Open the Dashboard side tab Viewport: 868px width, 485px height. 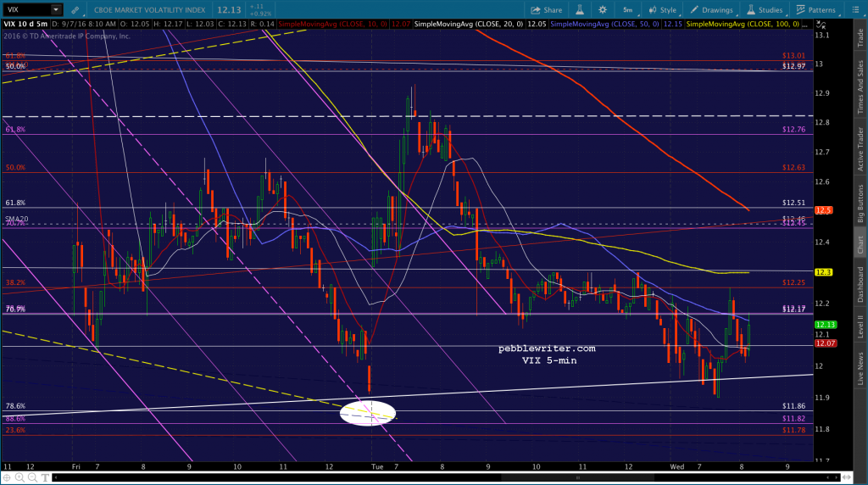(x=860, y=285)
